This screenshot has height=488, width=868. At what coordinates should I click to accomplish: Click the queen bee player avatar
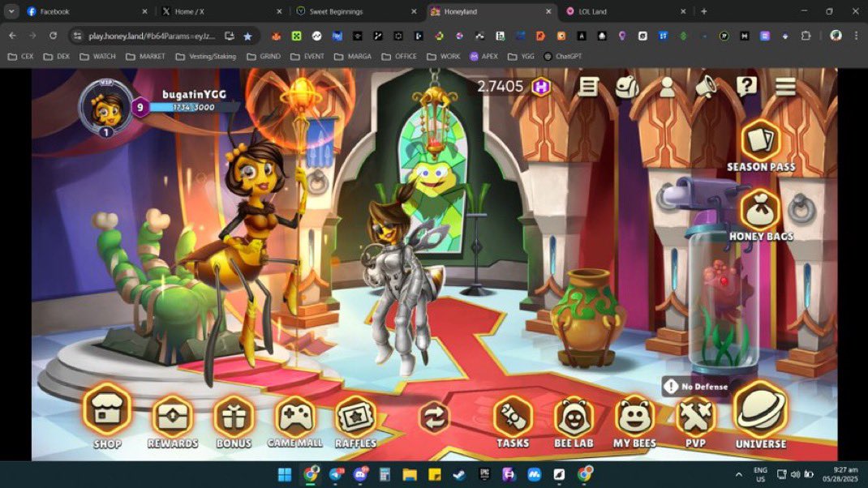pos(106,108)
